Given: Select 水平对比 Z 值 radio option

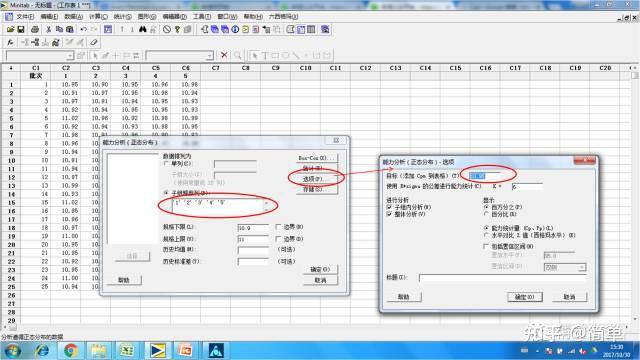Looking at the screenshot, I should [x=486, y=235].
